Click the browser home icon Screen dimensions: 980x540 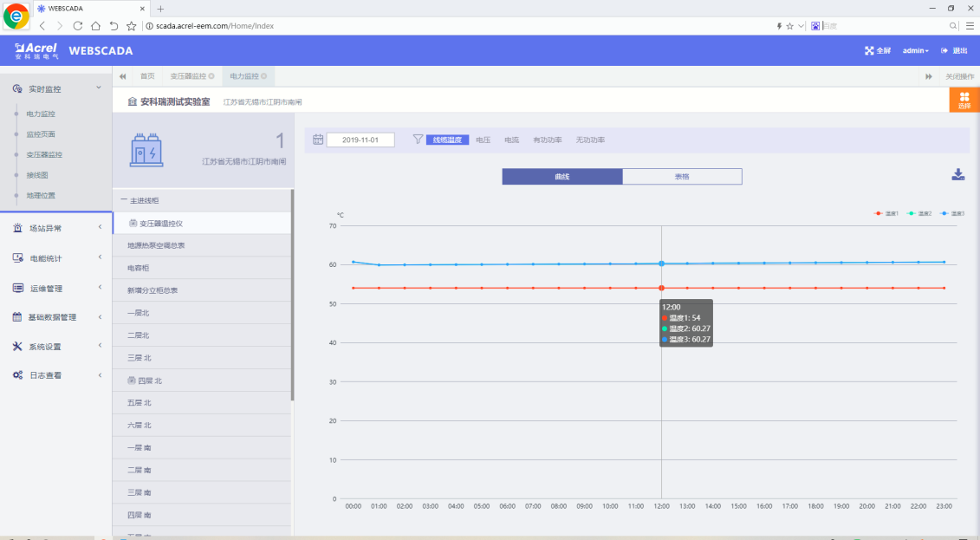pos(96,26)
